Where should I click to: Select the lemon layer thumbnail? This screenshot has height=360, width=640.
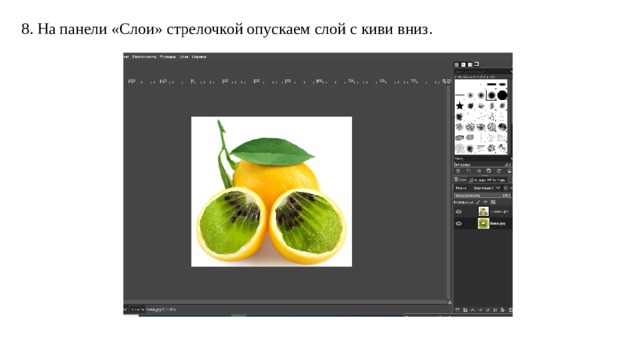tap(484, 211)
